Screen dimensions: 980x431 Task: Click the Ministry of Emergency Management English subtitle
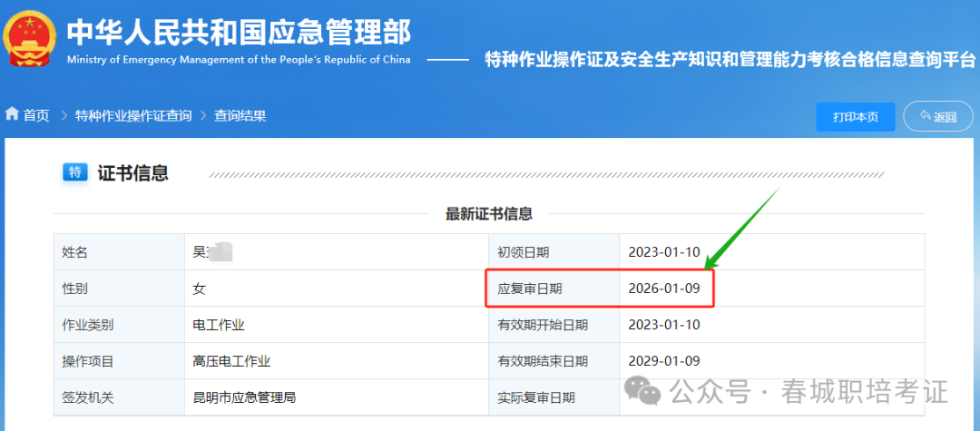click(238, 60)
